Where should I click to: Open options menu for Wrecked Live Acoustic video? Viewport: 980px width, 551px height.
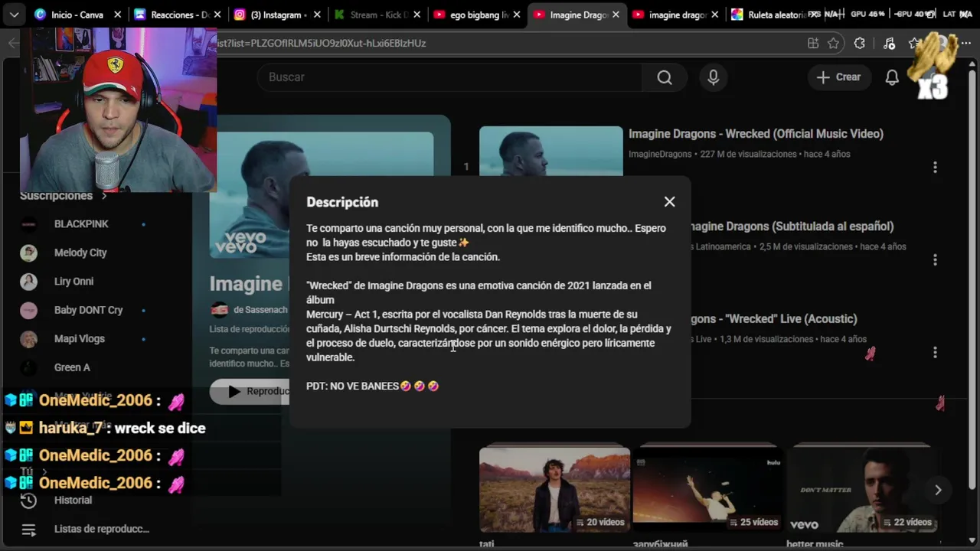tap(935, 352)
